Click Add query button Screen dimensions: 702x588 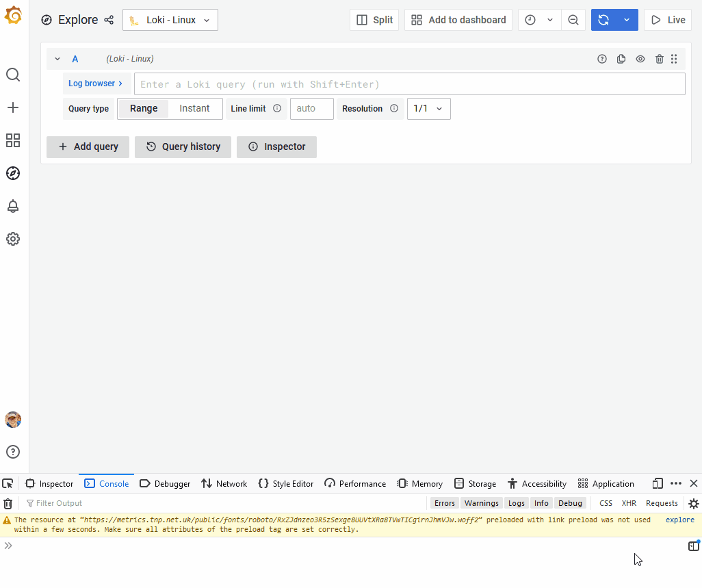[x=88, y=147]
